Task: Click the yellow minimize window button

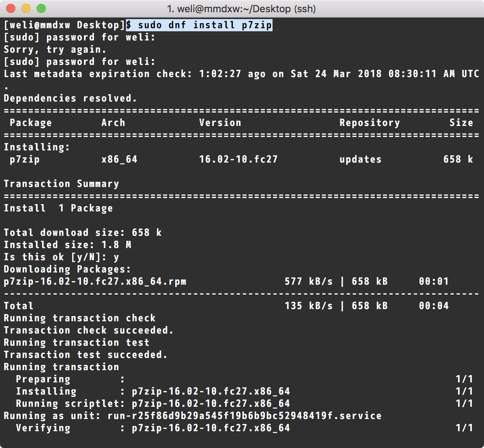Action: [26, 8]
